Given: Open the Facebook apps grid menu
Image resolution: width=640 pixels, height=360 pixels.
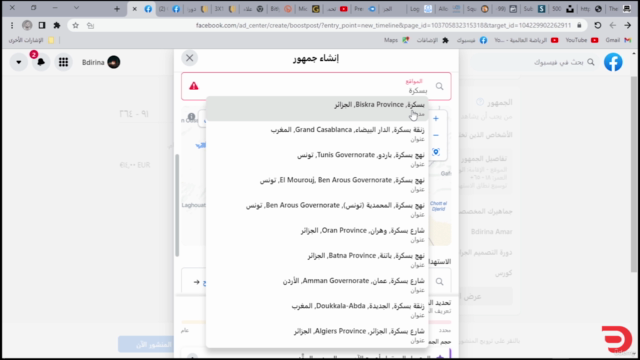Looking at the screenshot, I should point(63,62).
